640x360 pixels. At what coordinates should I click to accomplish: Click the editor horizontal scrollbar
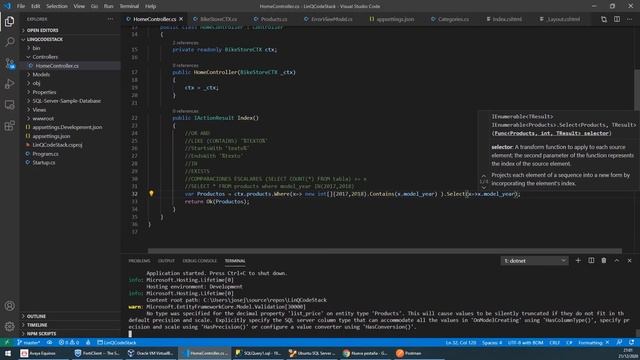click(384, 251)
